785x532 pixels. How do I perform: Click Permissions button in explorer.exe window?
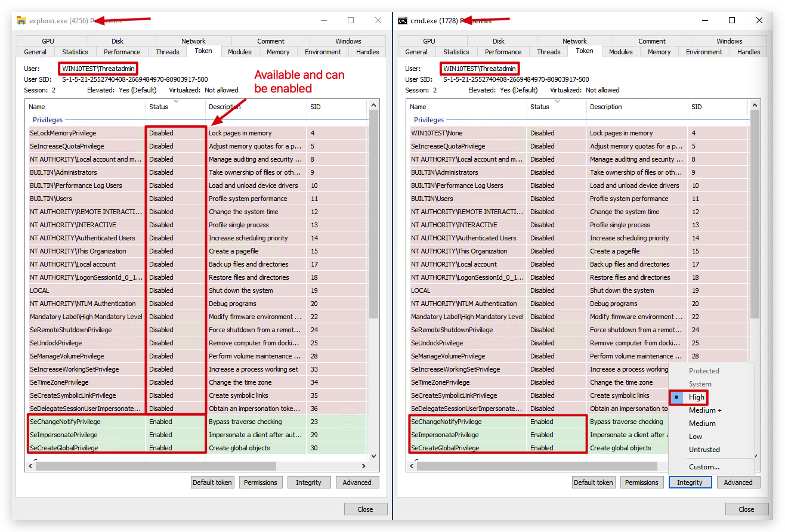[261, 482]
